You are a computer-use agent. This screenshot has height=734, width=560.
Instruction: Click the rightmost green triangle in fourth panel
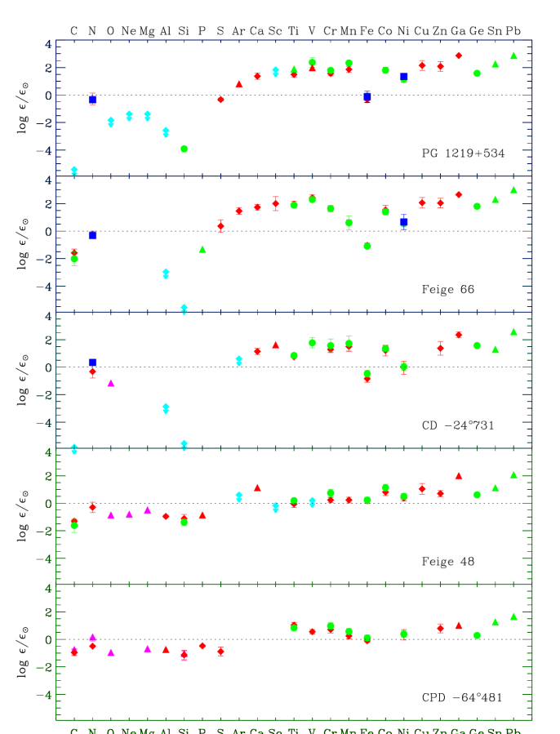tap(513, 474)
